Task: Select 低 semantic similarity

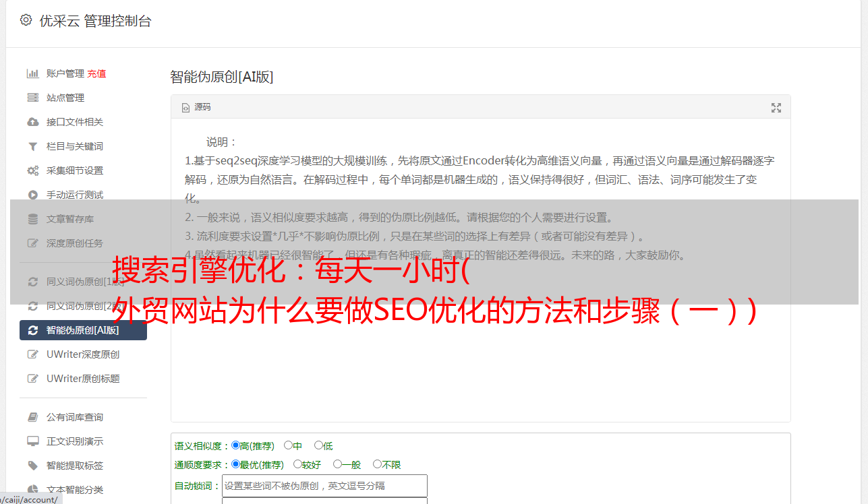Action: pos(318,445)
